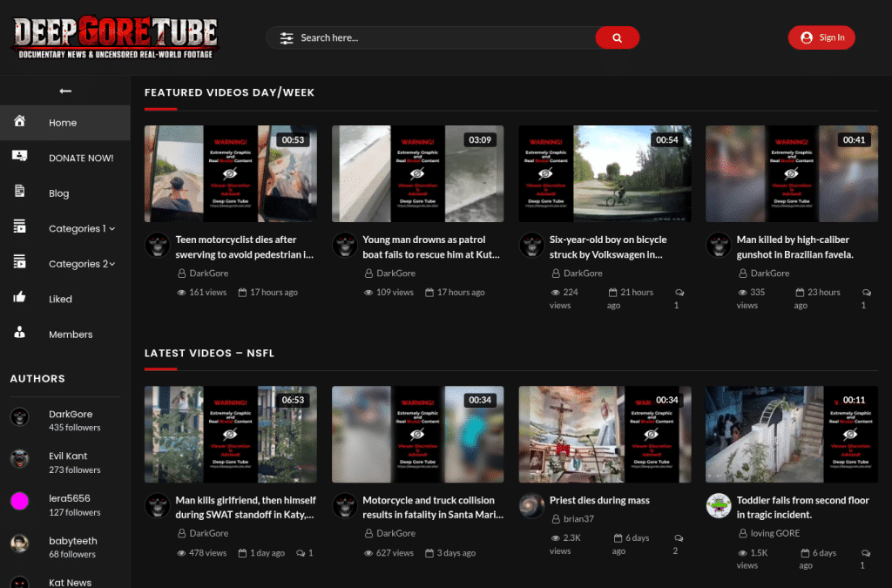Click skull avatar beside patrol boat video
Viewport: 892px width, 588px height.
click(x=345, y=245)
